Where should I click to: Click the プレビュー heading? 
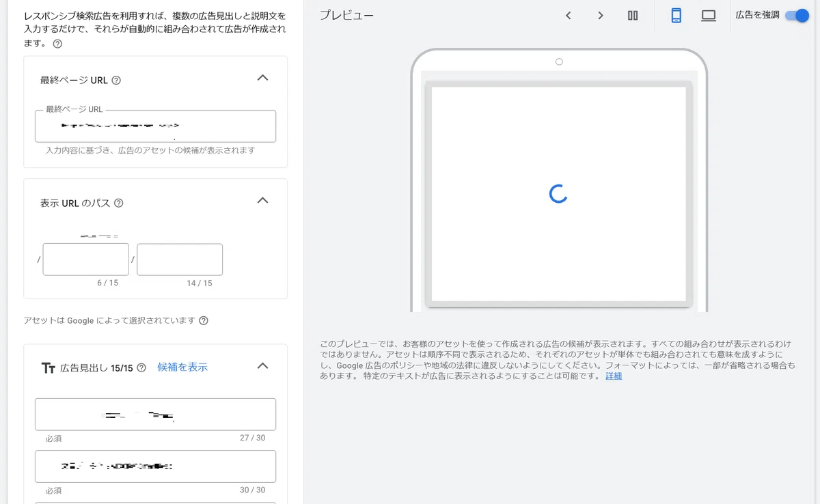point(347,16)
